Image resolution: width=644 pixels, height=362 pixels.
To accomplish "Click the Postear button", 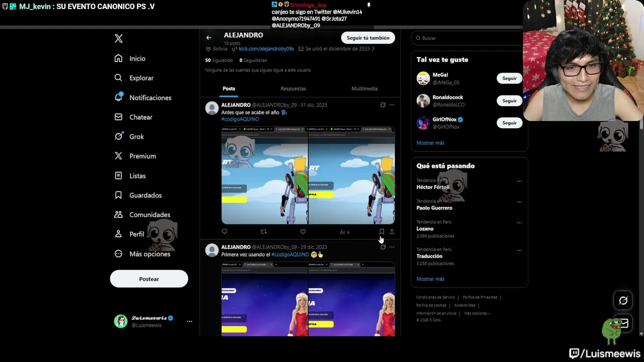I will 149,279.
